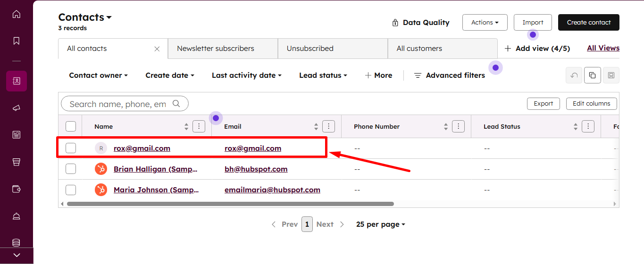Click the Data Quality lock icon
Screen dimensions: 644x264
(x=395, y=23)
